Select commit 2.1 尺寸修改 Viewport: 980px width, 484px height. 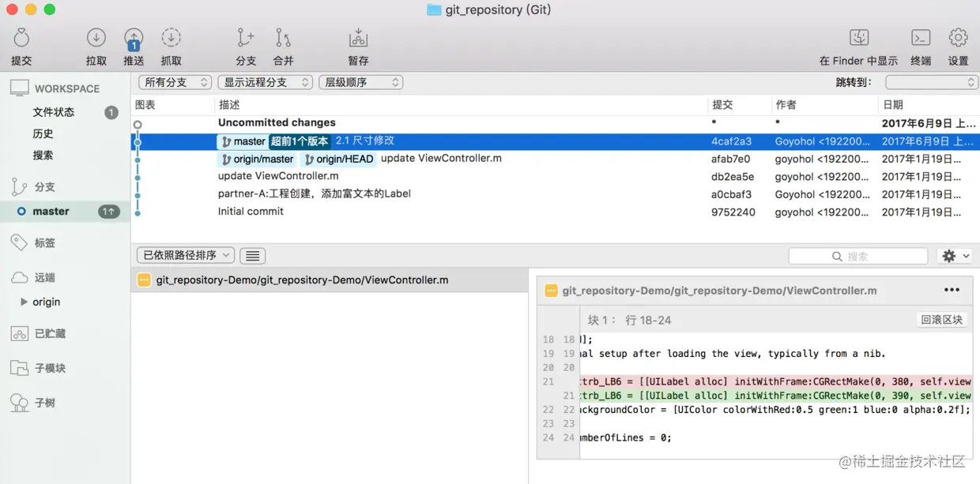point(555,141)
